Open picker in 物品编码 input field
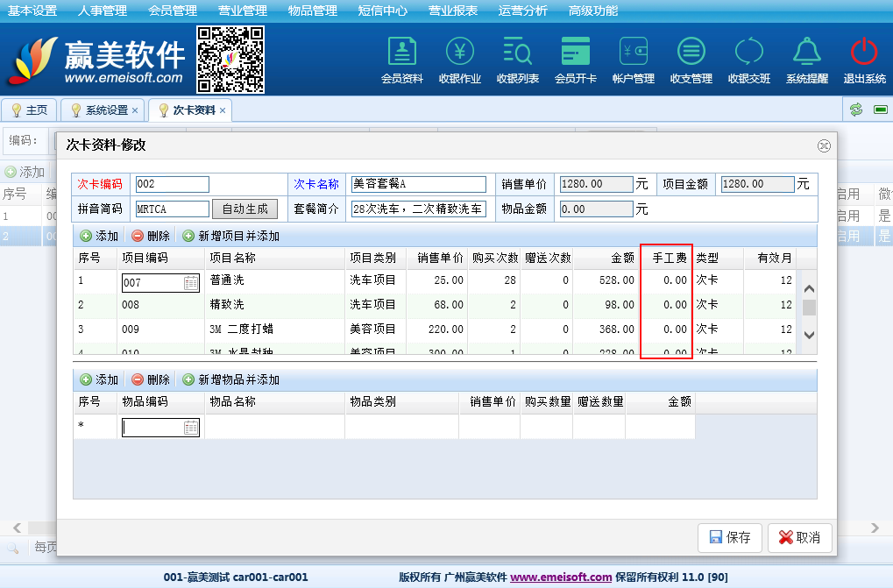Image resolution: width=893 pixels, height=588 pixels. (191, 428)
